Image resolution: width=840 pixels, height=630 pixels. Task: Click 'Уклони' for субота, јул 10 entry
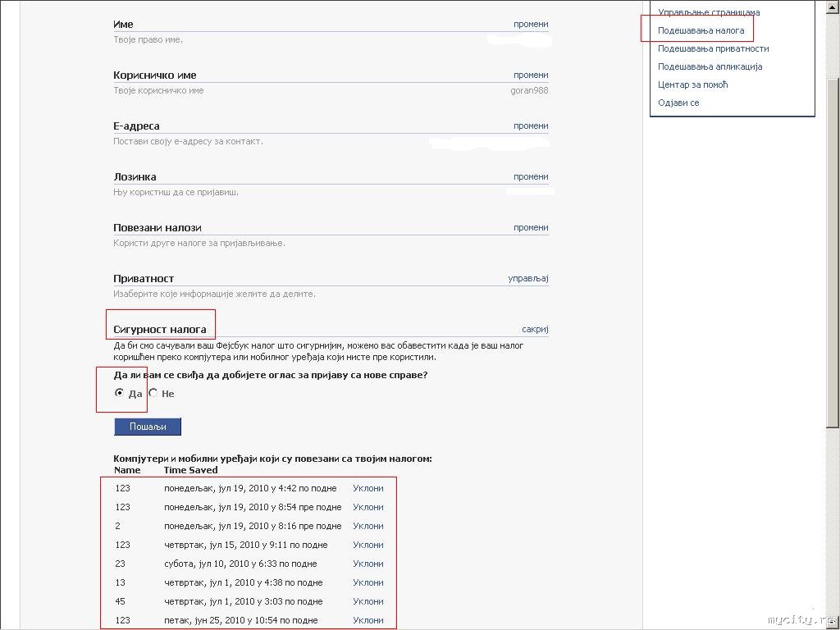[x=368, y=564]
